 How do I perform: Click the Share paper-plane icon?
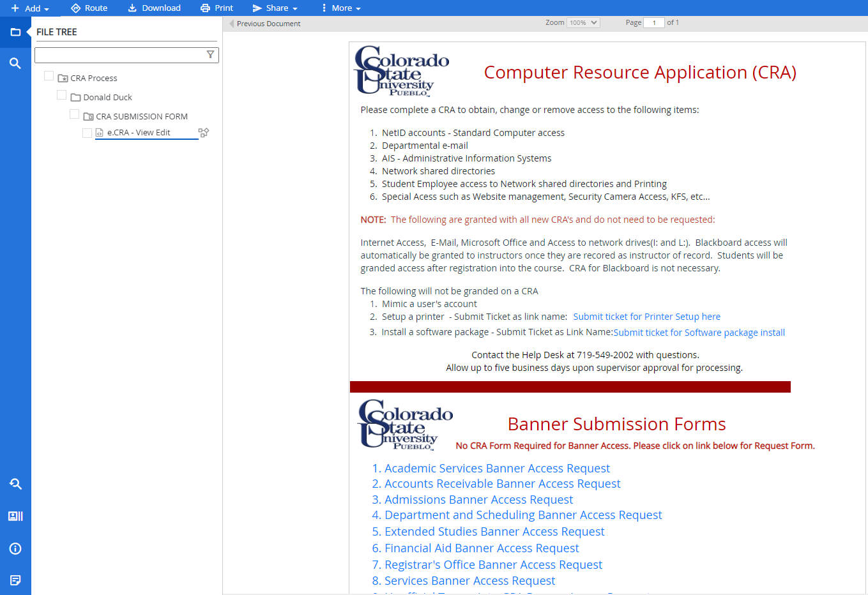pyautogui.click(x=257, y=8)
